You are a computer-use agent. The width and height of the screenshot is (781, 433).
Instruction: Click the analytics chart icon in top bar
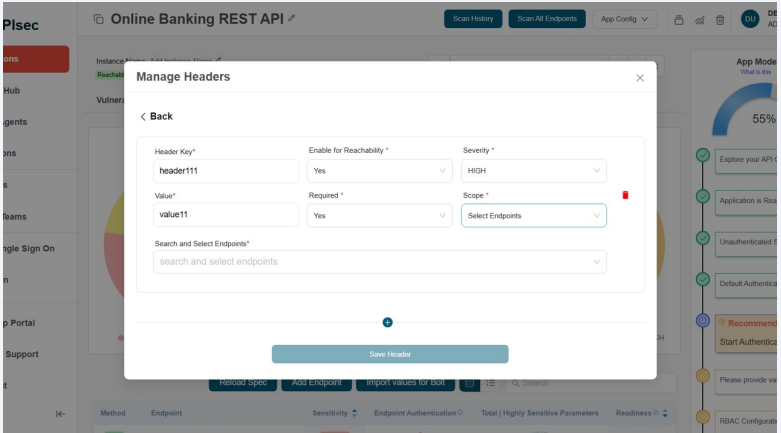pos(699,19)
